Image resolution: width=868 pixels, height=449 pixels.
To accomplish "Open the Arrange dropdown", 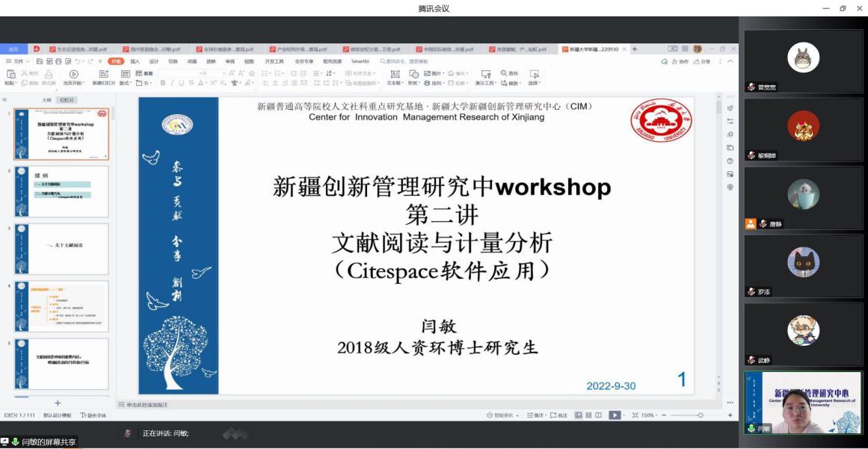I will [434, 83].
